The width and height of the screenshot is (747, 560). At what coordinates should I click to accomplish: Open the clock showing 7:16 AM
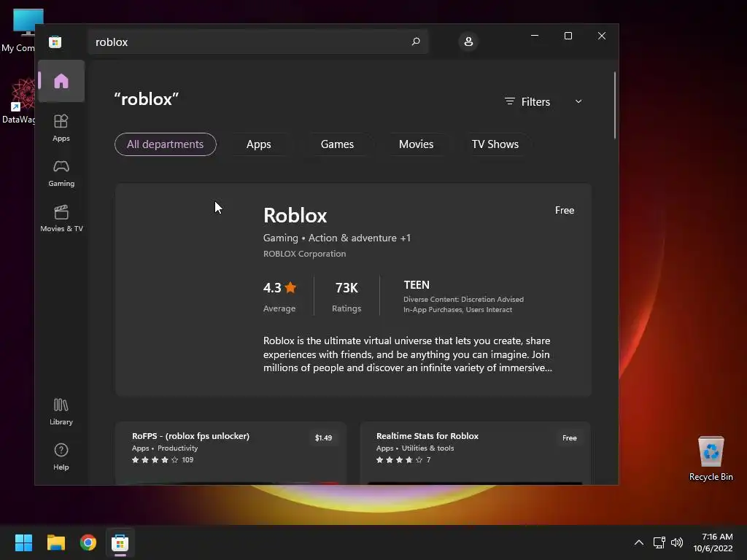713,542
